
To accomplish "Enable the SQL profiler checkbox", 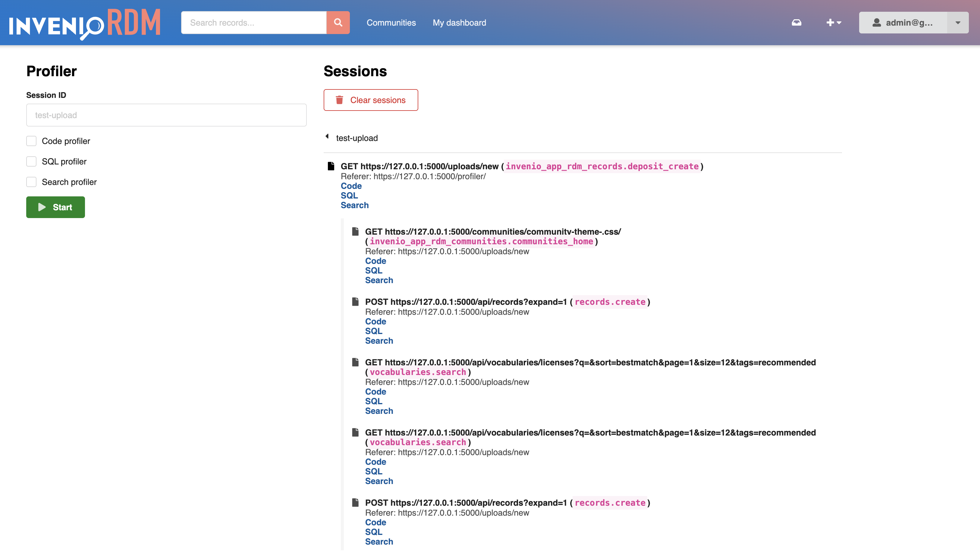I will point(31,161).
